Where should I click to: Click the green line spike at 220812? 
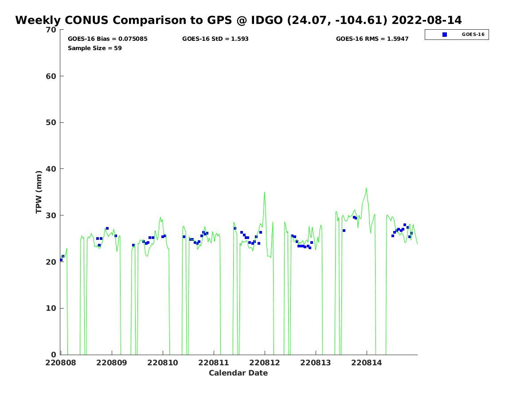[265, 192]
